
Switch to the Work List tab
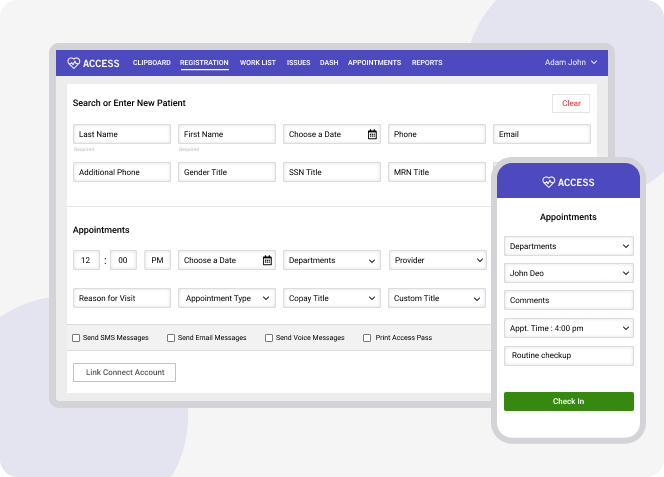(x=257, y=63)
